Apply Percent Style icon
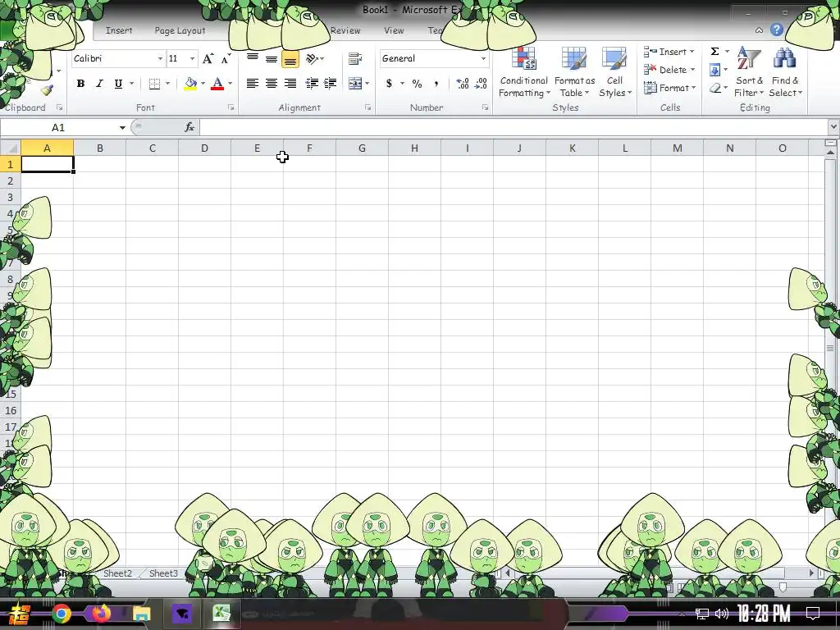This screenshot has width=840, height=630. 418,84
